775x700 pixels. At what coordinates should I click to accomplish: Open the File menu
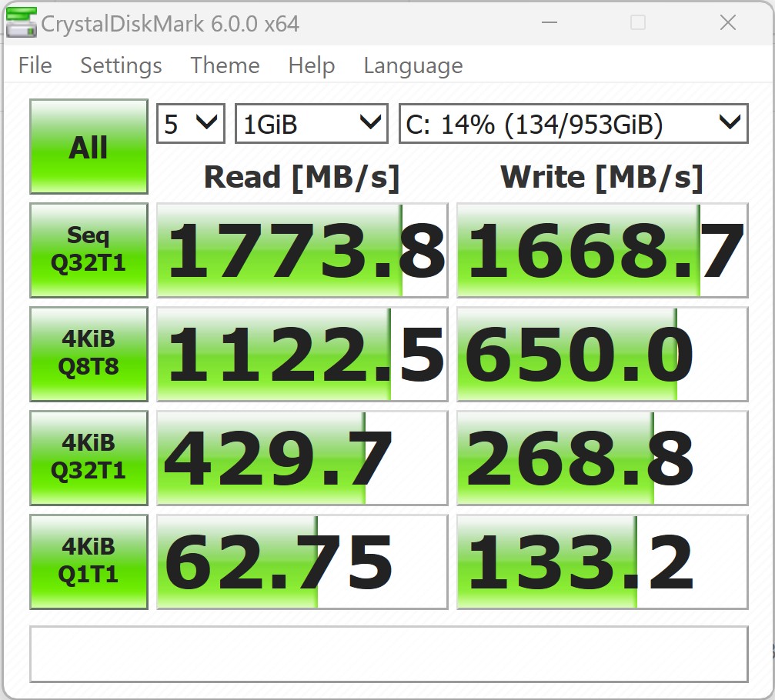(x=35, y=66)
